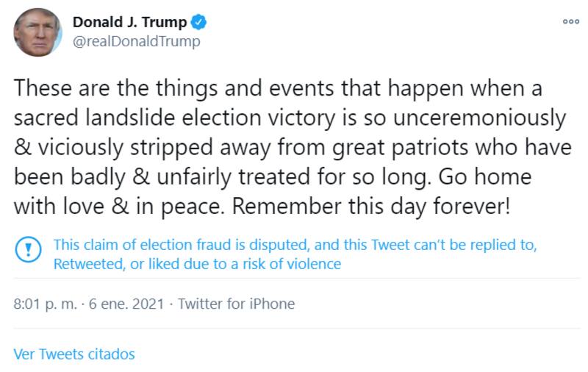Click the 8:01 p. m. timestamp
588x372 pixels.
(43, 304)
